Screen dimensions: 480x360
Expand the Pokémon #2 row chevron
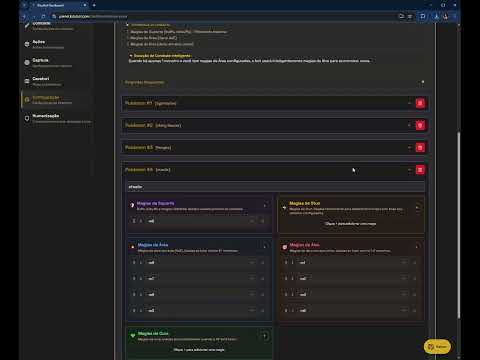coord(409,125)
